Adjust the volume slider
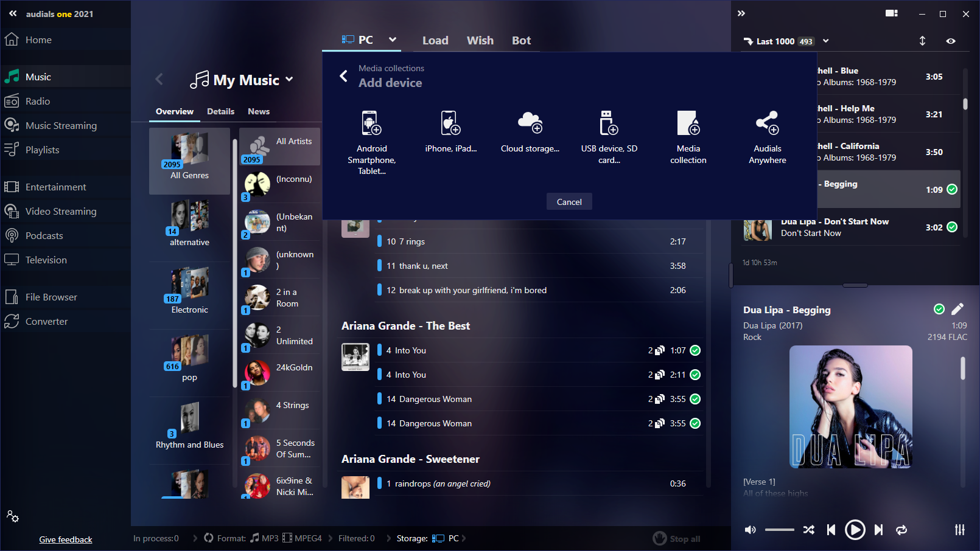This screenshot has height=551, width=980. click(x=779, y=530)
